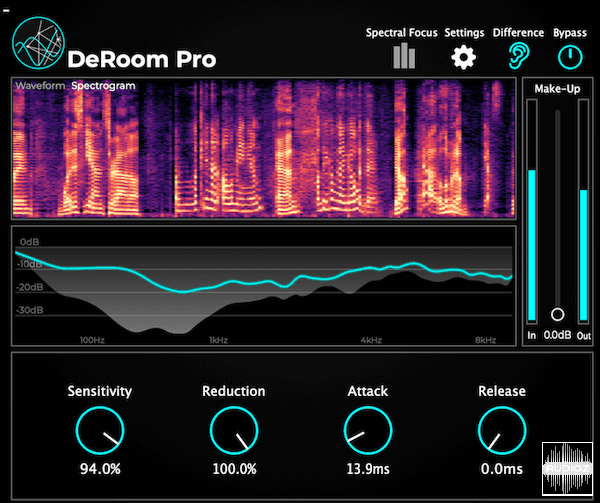
Task: Click the 0.0ms Release value
Action: (502, 469)
